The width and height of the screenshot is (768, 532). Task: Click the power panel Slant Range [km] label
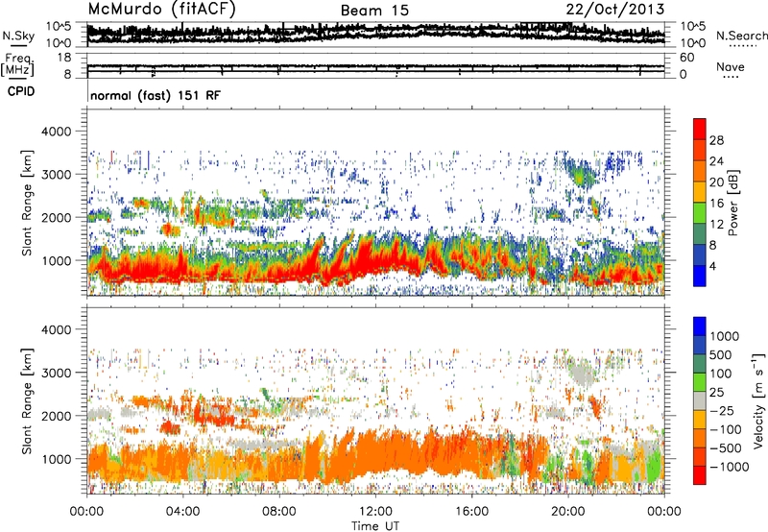(27, 203)
